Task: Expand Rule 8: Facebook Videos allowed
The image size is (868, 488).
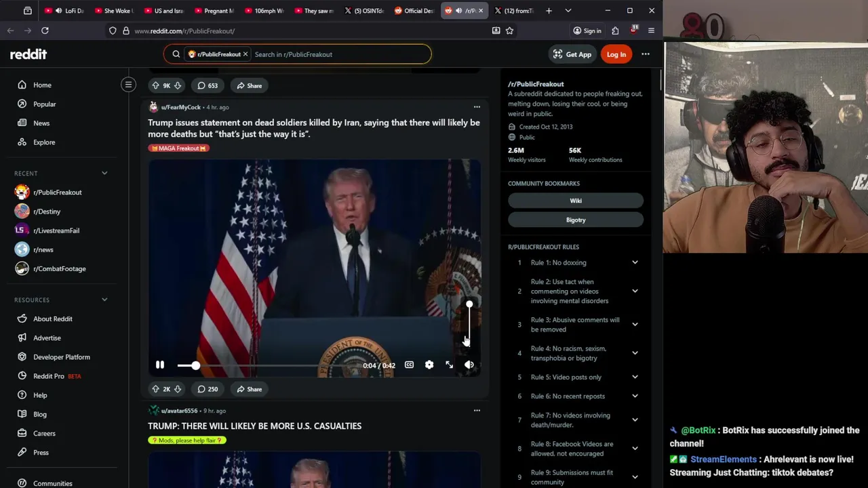Action: (635, 448)
